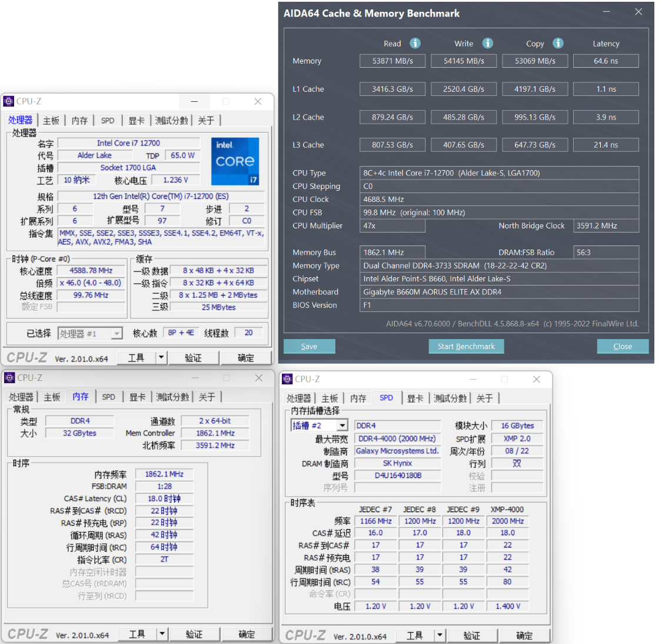Select the 显卡 tab in the SPD window
Image resolution: width=662 pixels, height=644 pixels.
[415, 398]
